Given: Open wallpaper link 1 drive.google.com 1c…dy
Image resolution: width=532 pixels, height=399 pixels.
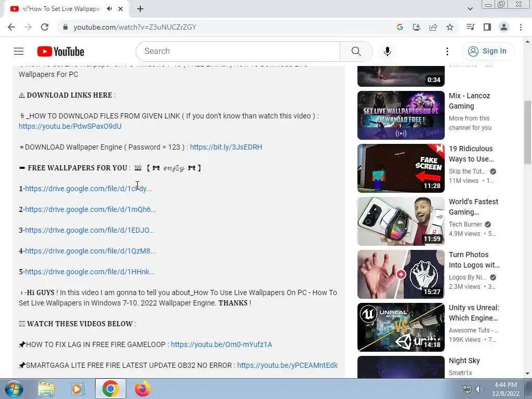Looking at the screenshot, I should [88, 189].
